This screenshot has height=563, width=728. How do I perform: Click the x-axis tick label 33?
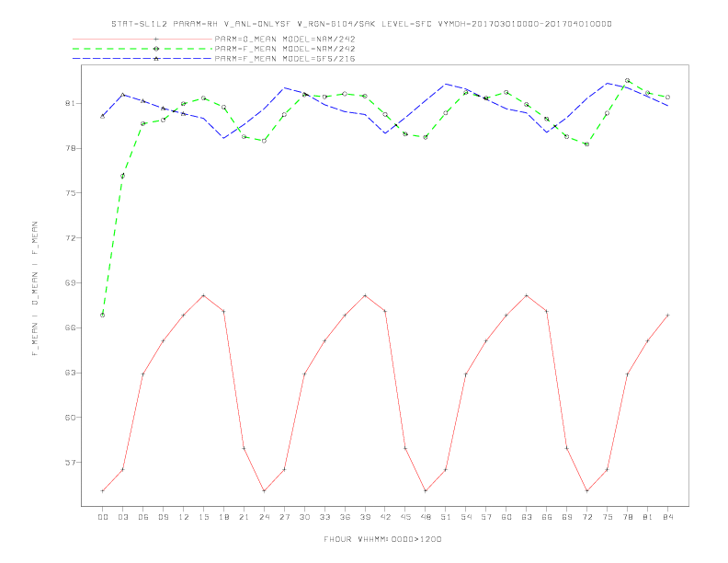pyautogui.click(x=324, y=517)
